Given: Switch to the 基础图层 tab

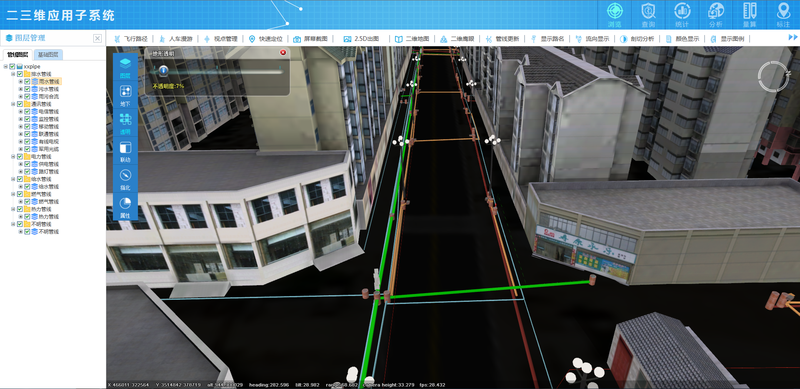Looking at the screenshot, I should pos(48,55).
